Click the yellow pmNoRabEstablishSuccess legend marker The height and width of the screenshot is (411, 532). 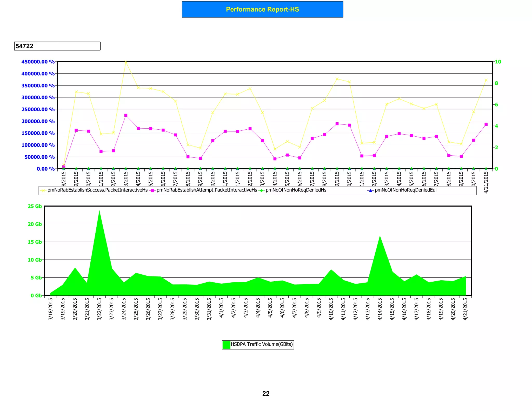click(x=43, y=190)
